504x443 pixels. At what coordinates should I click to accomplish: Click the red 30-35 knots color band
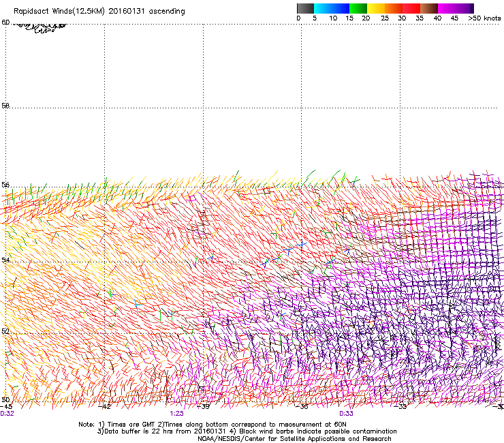[x=411, y=8]
